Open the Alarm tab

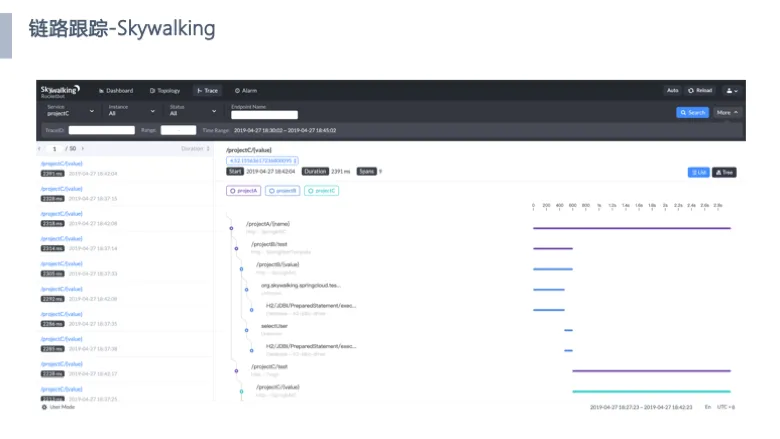click(x=246, y=90)
